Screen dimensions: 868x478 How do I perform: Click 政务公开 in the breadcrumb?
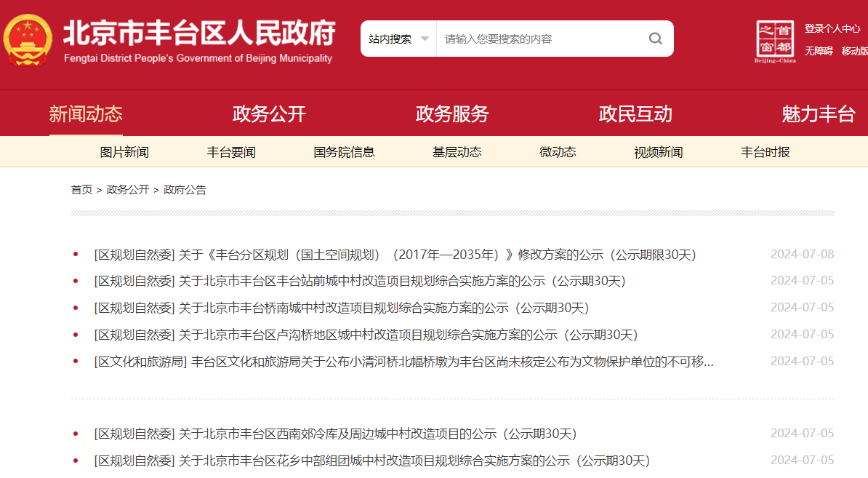127,189
